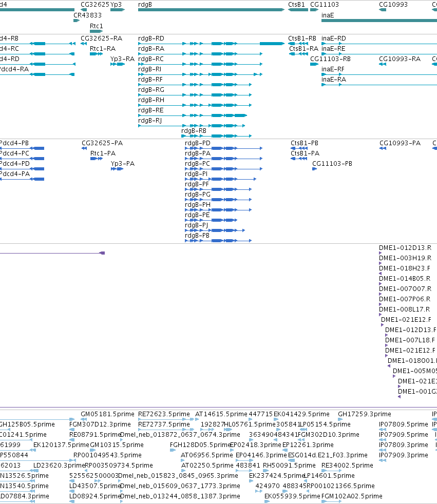
Task: Select EST GH17259.3prime
Action: tap(365, 414)
